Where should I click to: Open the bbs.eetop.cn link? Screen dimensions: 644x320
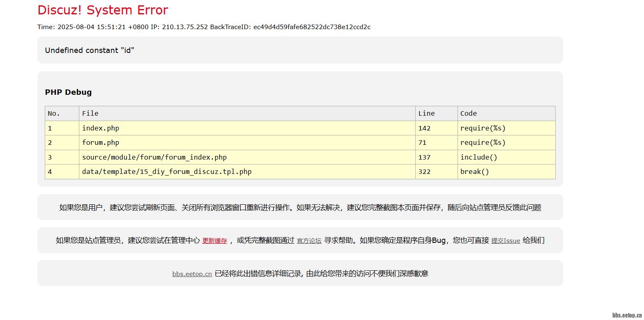click(192, 274)
